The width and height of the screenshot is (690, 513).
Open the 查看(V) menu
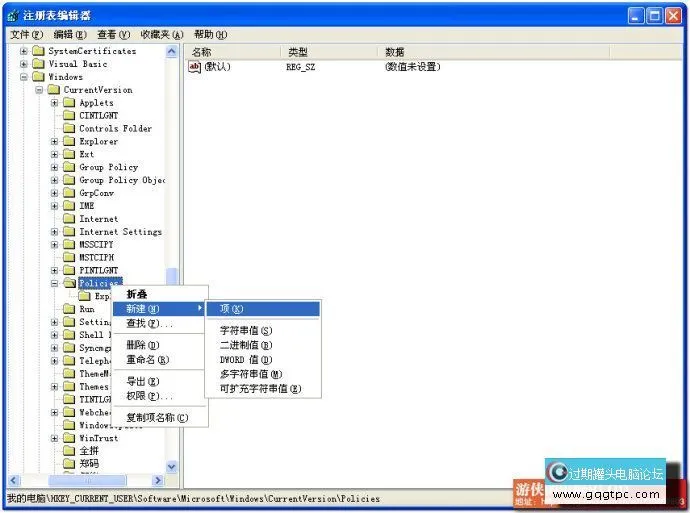[114, 34]
